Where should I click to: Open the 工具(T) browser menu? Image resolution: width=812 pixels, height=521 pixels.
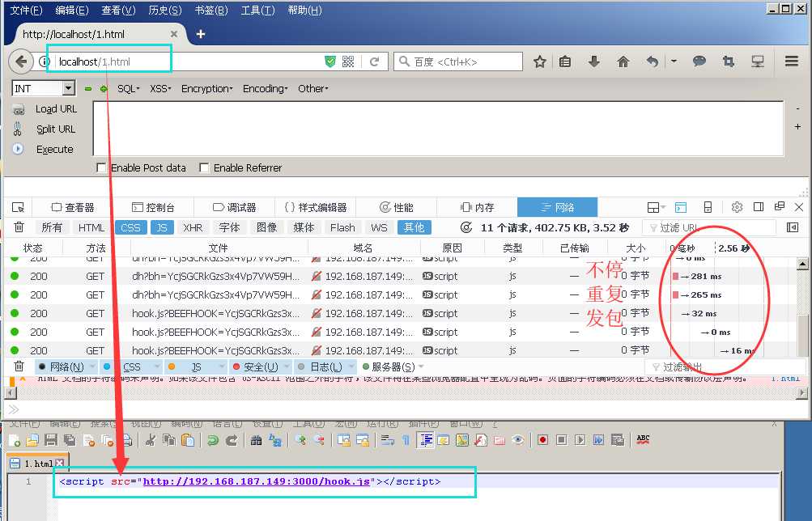tap(258, 11)
